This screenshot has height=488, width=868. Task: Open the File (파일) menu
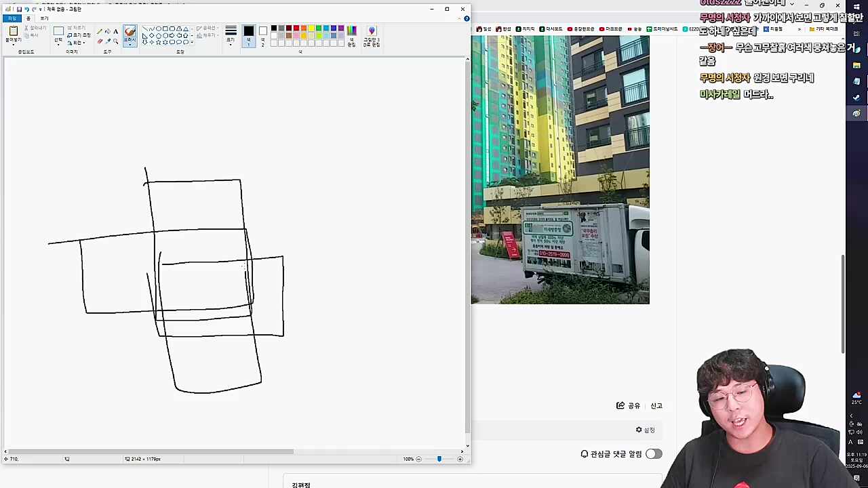[x=12, y=18]
